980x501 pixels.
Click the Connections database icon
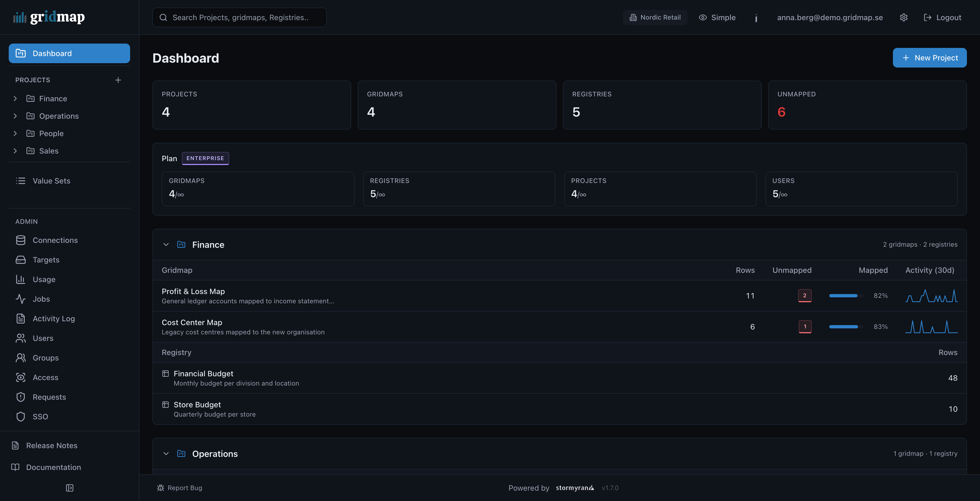coord(20,240)
